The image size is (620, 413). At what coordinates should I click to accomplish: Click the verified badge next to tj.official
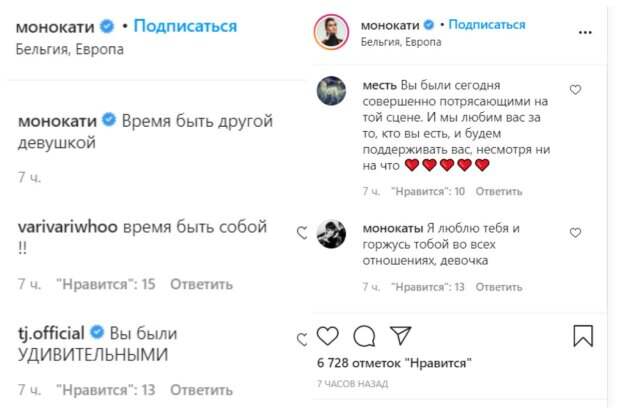[x=98, y=331]
